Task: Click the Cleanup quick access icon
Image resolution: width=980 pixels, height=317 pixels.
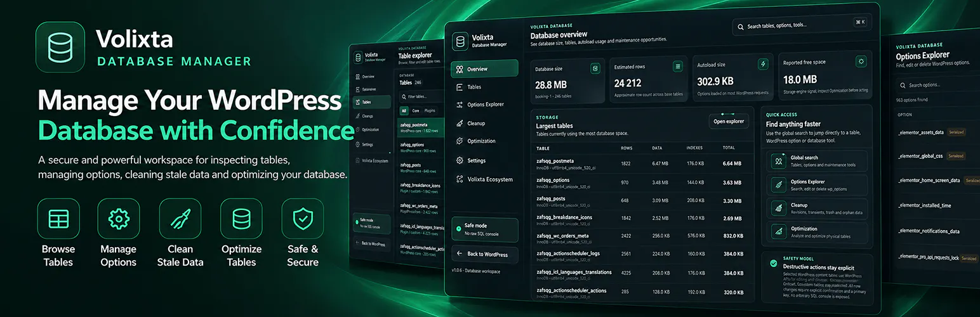Action: [x=778, y=208]
